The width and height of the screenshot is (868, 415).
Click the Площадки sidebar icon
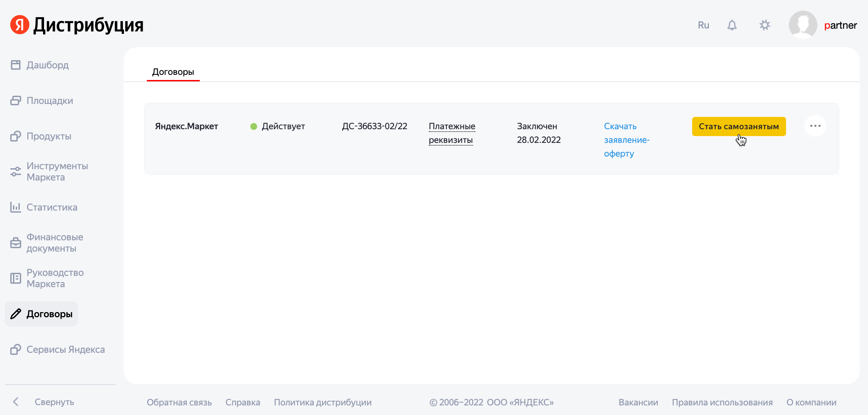coord(16,101)
